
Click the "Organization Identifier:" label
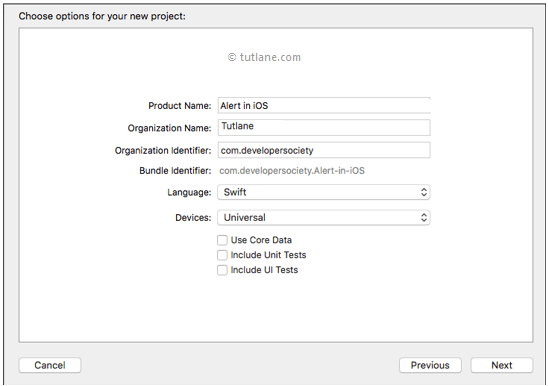click(163, 151)
